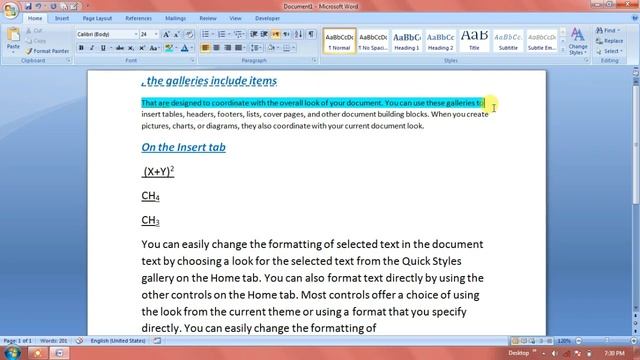
Task: Sort the selected text
Action: 298,34
